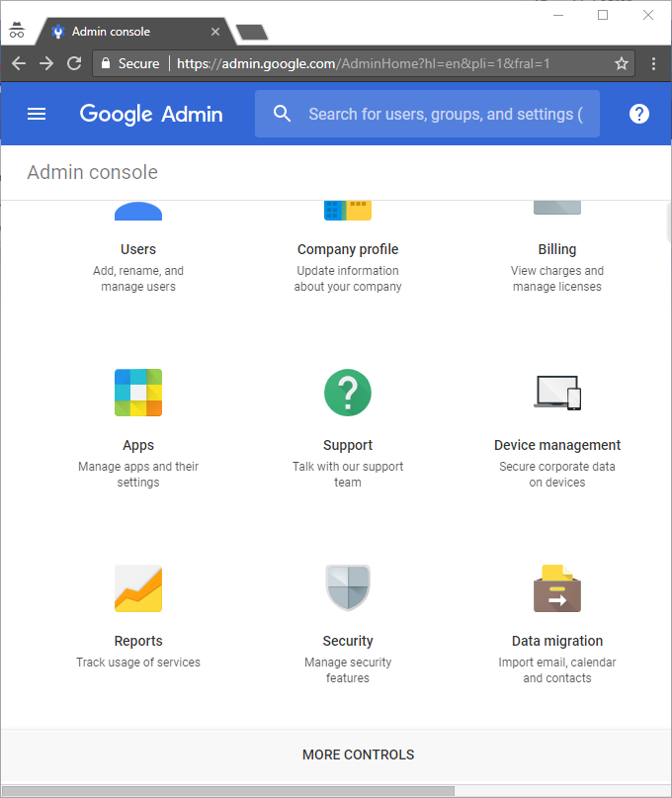Open the Reports chart icon
The height and width of the screenshot is (798, 672).
pos(138,588)
